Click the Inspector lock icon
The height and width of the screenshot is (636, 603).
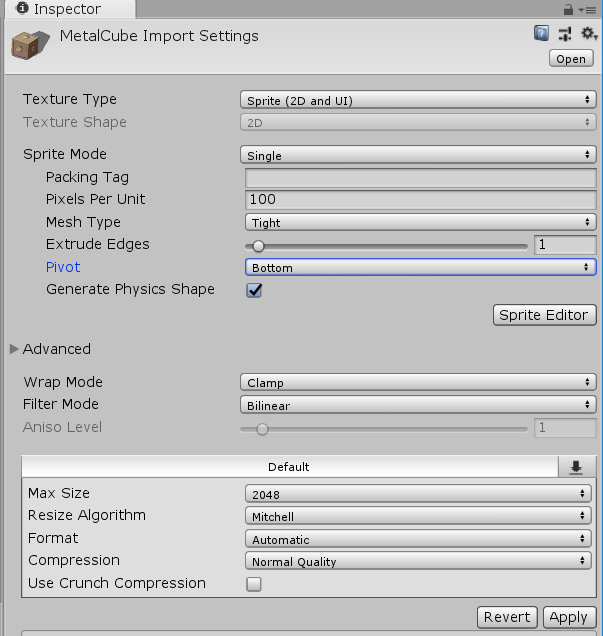569,8
